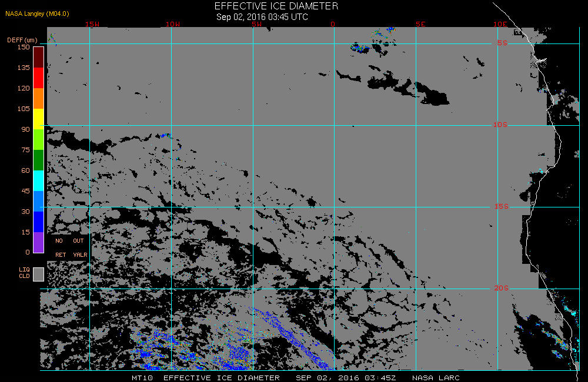This screenshot has width=588, height=382.
Task: Select the yellow legend swatch
Action: (39, 119)
